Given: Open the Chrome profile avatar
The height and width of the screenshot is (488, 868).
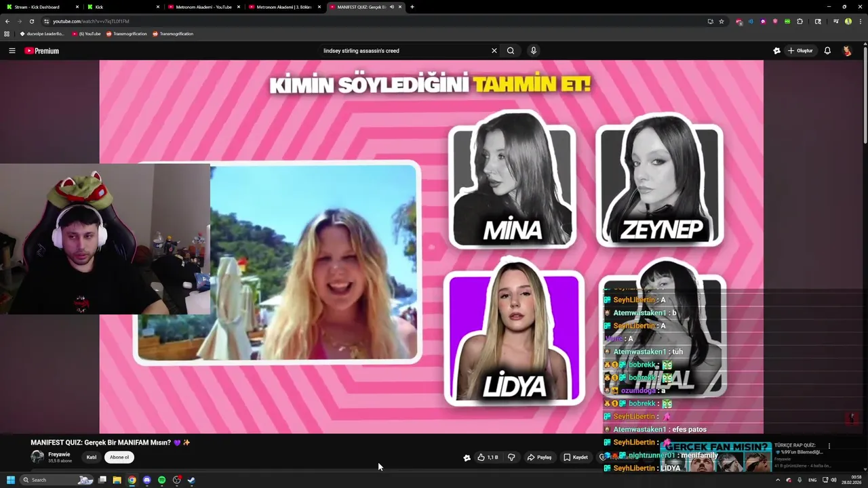Looking at the screenshot, I should 848,21.
